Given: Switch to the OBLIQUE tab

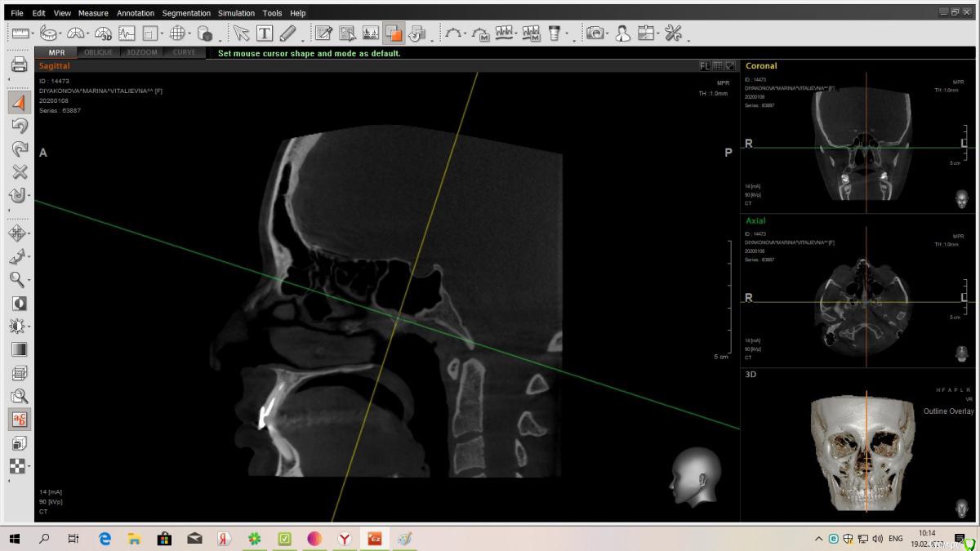Looking at the screenshot, I should point(99,53).
